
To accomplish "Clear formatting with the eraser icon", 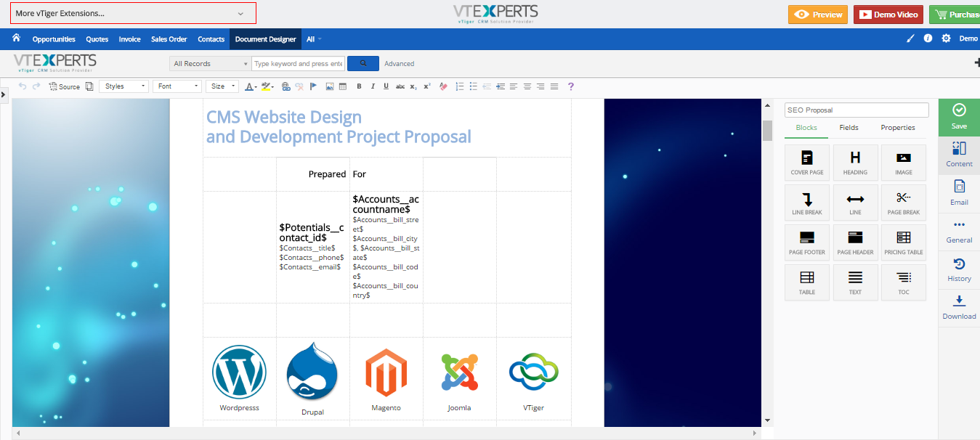I will pyautogui.click(x=444, y=86).
